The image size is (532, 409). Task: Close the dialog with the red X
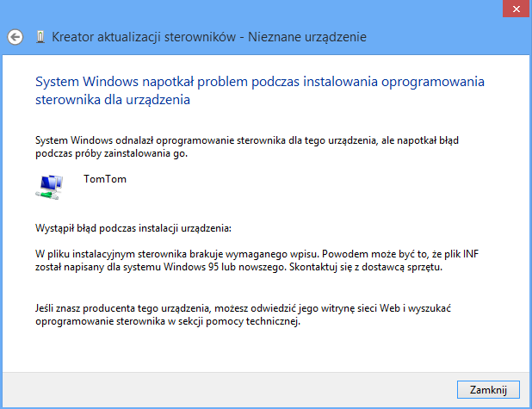pos(517,9)
